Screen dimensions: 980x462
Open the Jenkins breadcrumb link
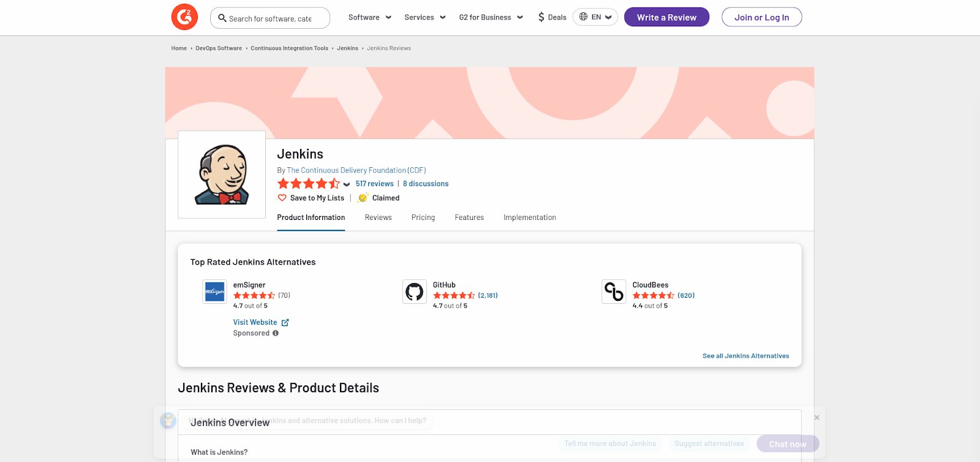pyautogui.click(x=347, y=48)
